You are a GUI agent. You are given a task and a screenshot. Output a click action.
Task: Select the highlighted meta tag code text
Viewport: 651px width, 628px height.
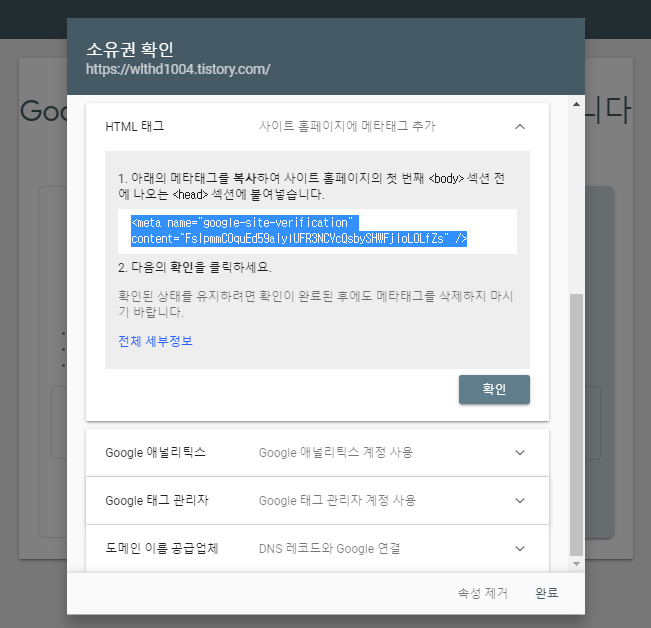299,231
